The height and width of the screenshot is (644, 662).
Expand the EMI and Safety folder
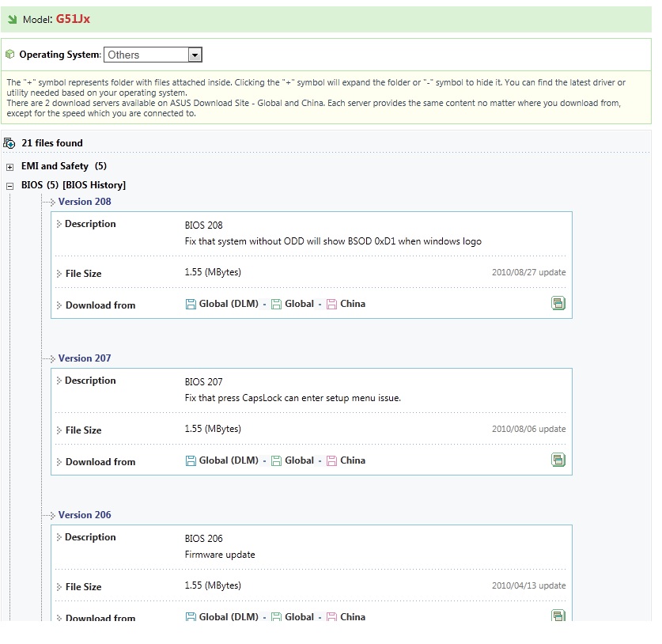(9, 167)
